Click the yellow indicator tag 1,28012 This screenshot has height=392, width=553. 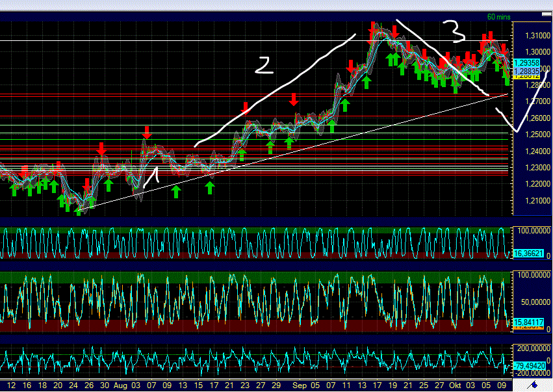528,77
